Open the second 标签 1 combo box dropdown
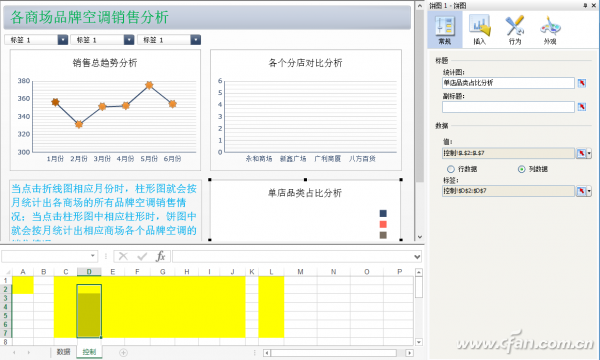This screenshot has width=600, height=360. click(x=129, y=40)
